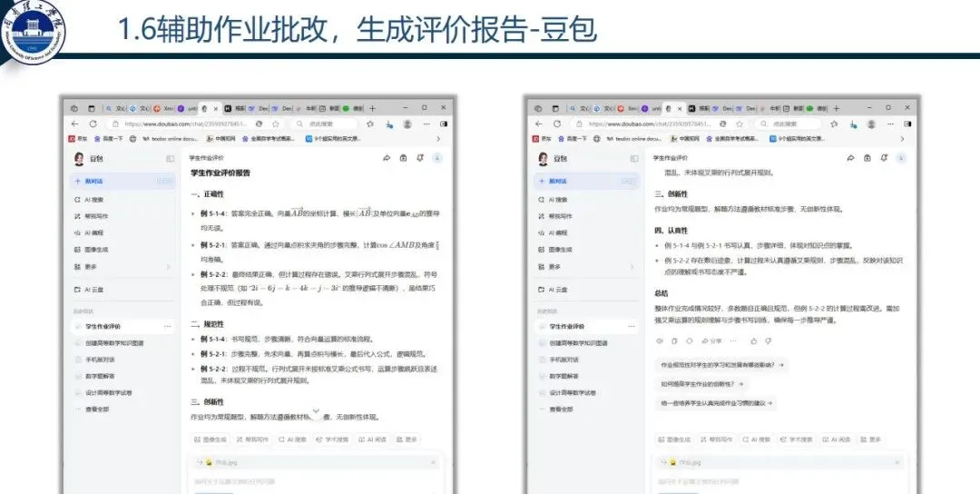Copy the reply with the copy icon
This screenshot has width=980, height=494.
point(674,341)
